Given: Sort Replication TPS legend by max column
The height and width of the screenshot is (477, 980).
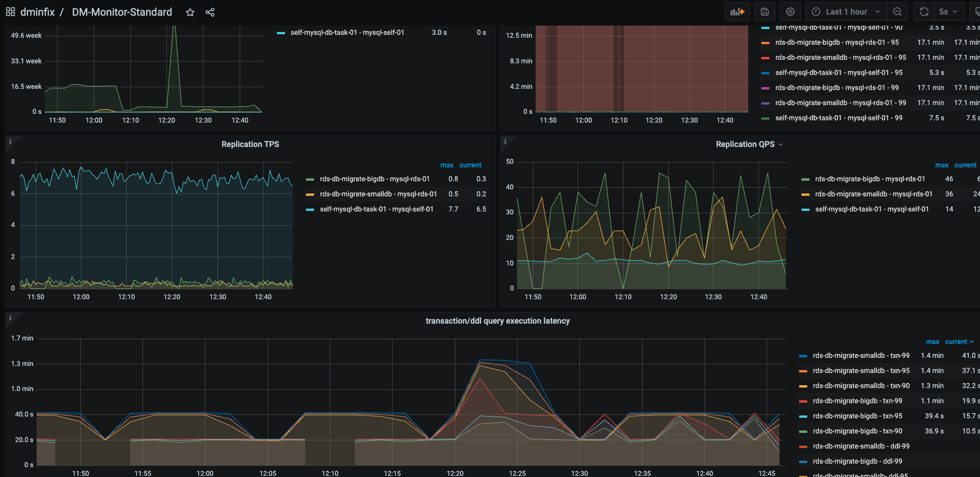Looking at the screenshot, I should pyautogui.click(x=447, y=165).
